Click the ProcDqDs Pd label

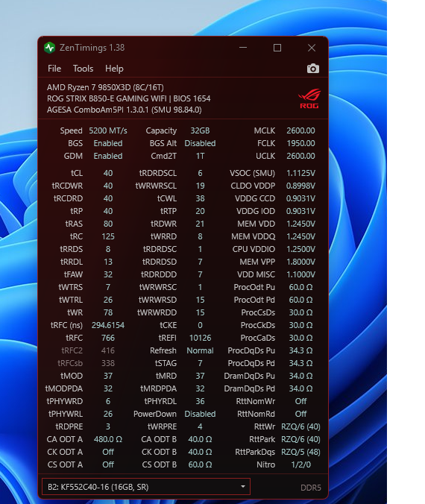(251, 363)
